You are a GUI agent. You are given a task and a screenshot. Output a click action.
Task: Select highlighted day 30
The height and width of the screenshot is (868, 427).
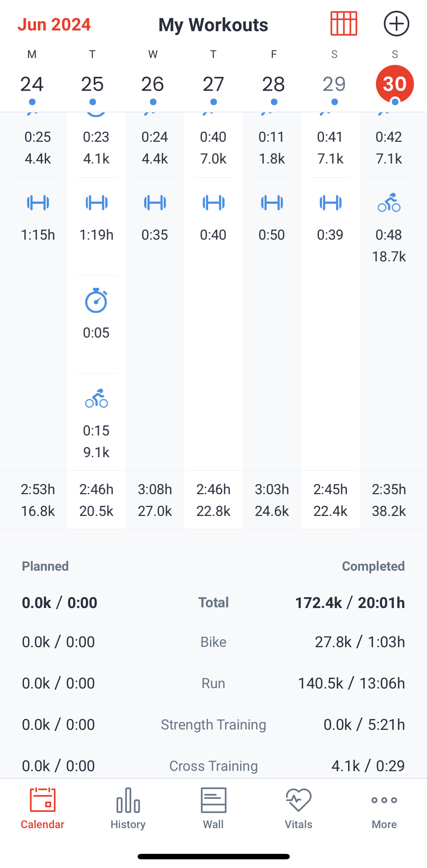[395, 84]
